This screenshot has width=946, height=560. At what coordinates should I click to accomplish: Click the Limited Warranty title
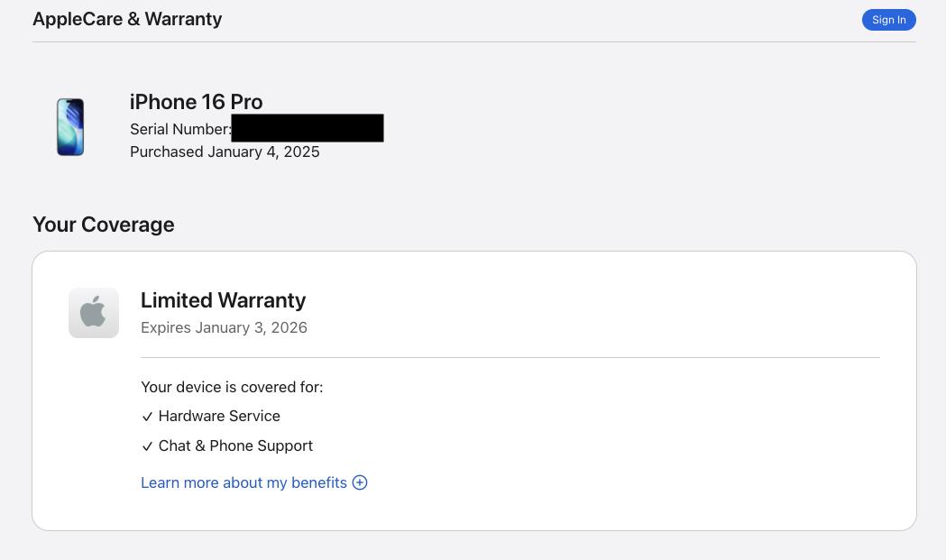[223, 300]
